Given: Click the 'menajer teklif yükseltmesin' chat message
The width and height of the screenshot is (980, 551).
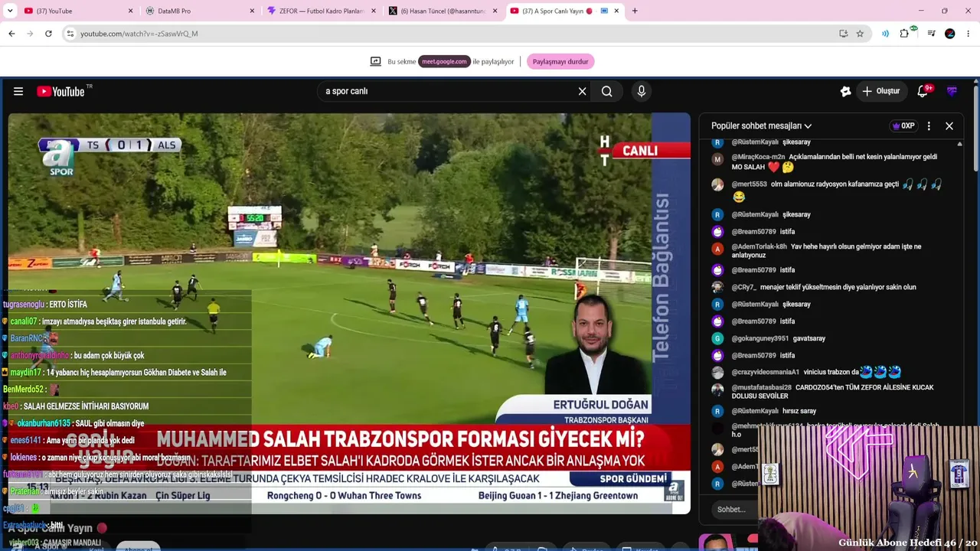Looking at the screenshot, I should (838, 287).
